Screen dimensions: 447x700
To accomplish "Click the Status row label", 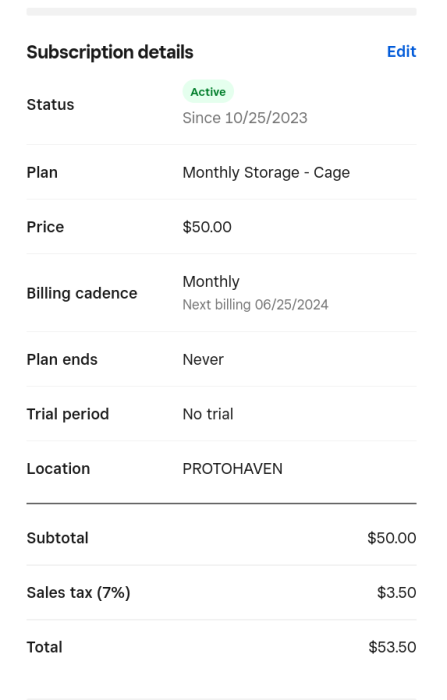I will pyautogui.click(x=50, y=104).
